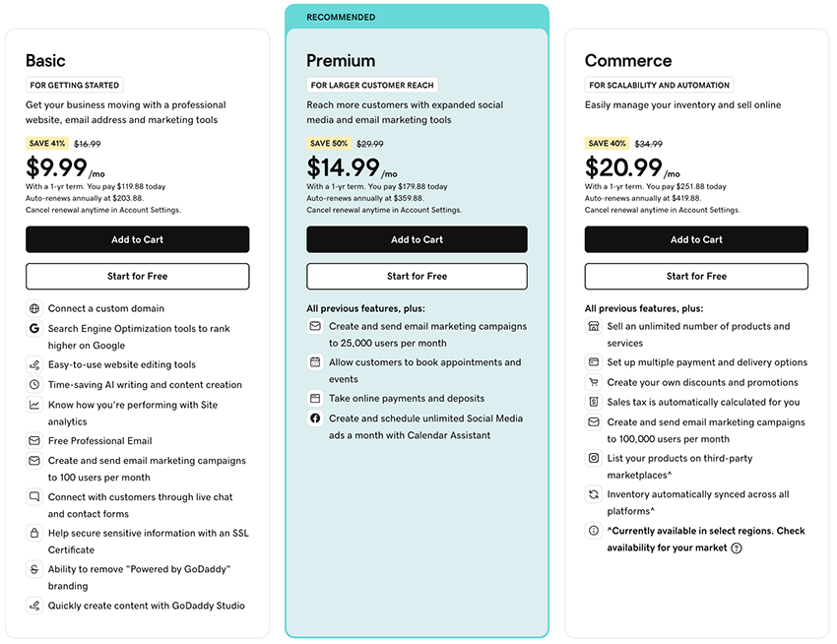Image resolution: width=837 pixels, height=644 pixels.
Task: Start the Premium plan for free
Action: coord(417,277)
